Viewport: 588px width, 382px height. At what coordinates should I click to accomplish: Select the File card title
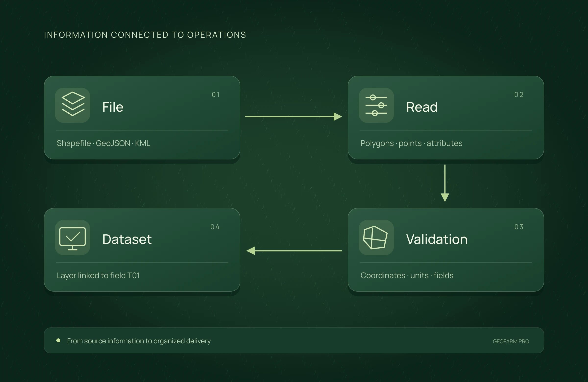[x=113, y=107]
